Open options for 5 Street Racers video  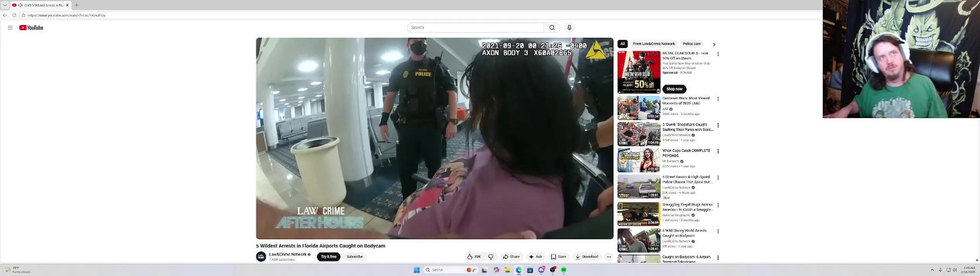[718, 178]
